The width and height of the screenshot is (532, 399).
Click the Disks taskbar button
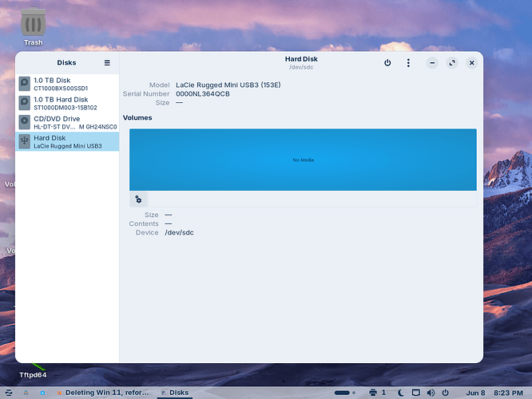tap(175, 393)
